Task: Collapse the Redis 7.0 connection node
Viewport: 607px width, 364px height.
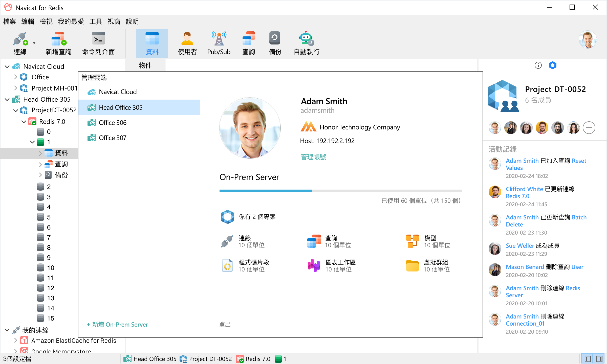Action: (24, 122)
